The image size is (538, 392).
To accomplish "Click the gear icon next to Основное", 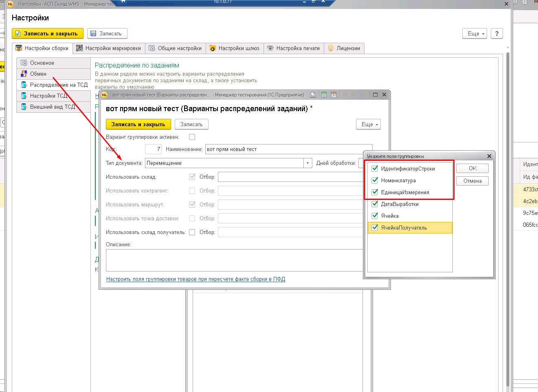I will coord(24,63).
